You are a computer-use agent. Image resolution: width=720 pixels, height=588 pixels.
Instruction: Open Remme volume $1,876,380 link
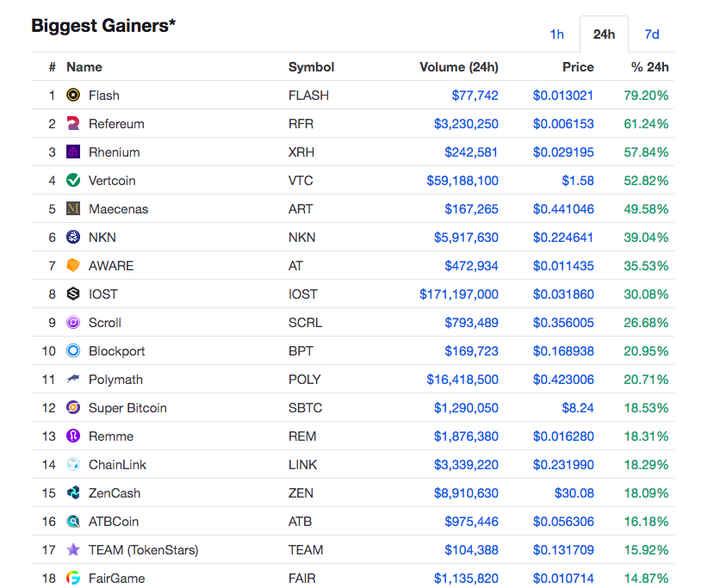466,436
